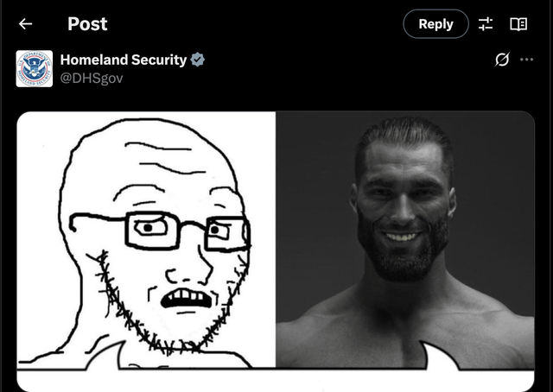Open the Wojak cartoon image panel
This screenshot has height=392, width=553.
point(146,240)
